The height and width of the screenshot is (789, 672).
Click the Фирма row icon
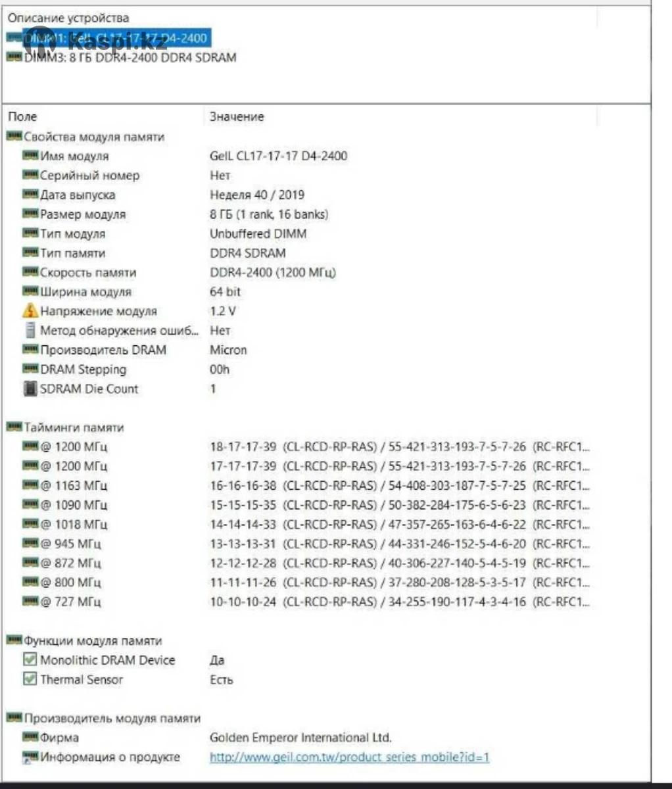[30, 738]
